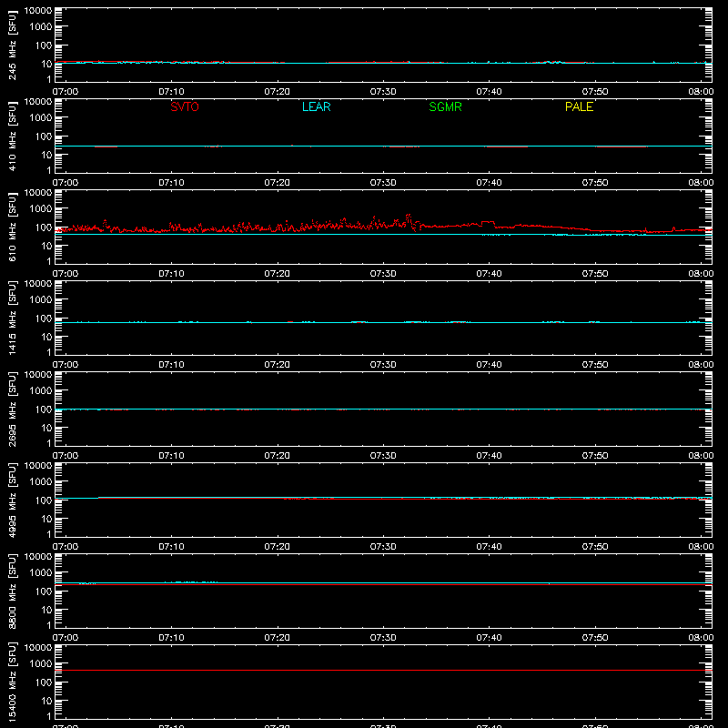Click the 1000 y-axis label of 610 MHz panel
Image resolution: width=728 pixels, height=728 pixels.
point(41,208)
